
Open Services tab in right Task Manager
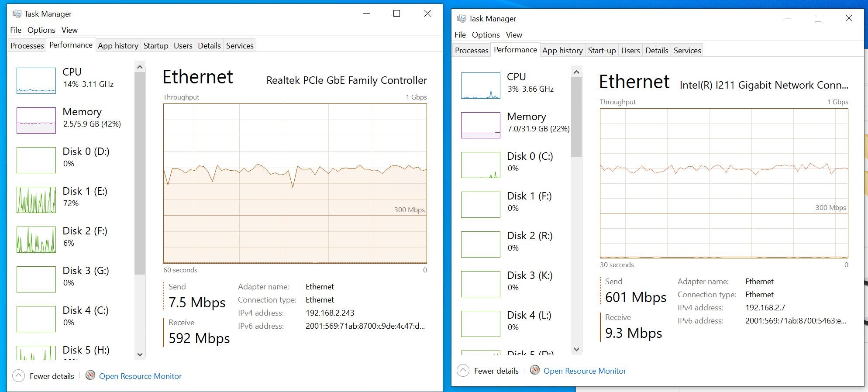687,51
